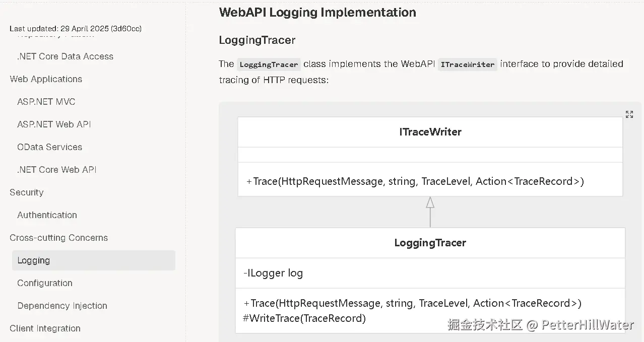The width and height of the screenshot is (644, 342).
Task: Click the ITraceWriter class box title
Action: pyautogui.click(x=430, y=132)
